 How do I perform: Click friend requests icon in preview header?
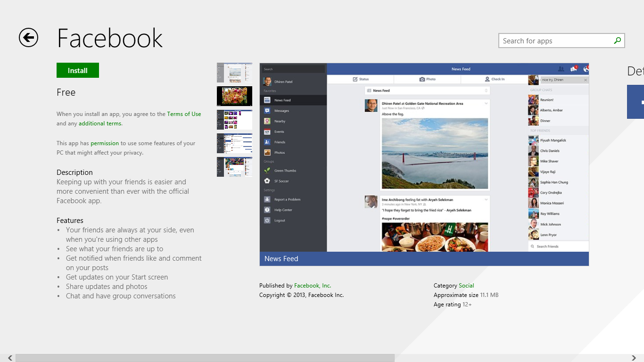(561, 69)
